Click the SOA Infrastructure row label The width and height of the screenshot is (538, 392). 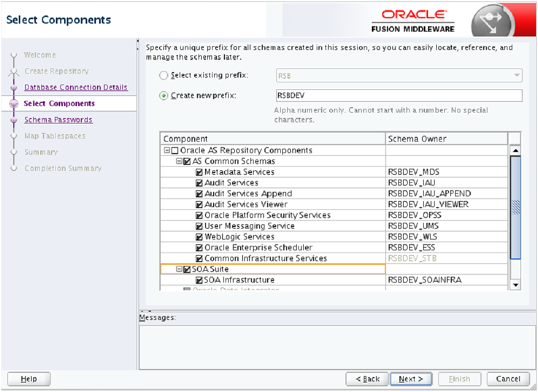coord(239,280)
